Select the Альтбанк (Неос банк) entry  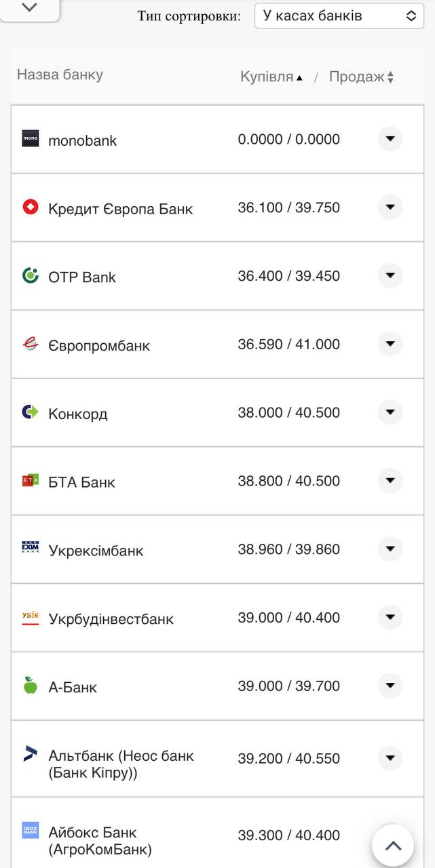(x=121, y=758)
